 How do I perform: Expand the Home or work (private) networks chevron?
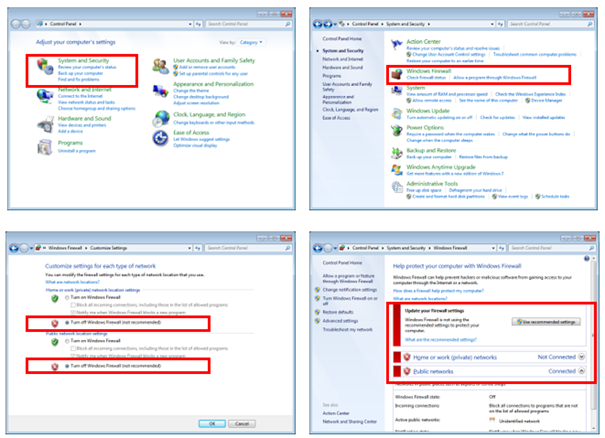pyautogui.click(x=581, y=357)
